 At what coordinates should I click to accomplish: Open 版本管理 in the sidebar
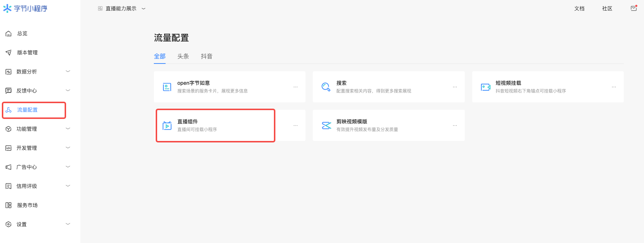28,52
